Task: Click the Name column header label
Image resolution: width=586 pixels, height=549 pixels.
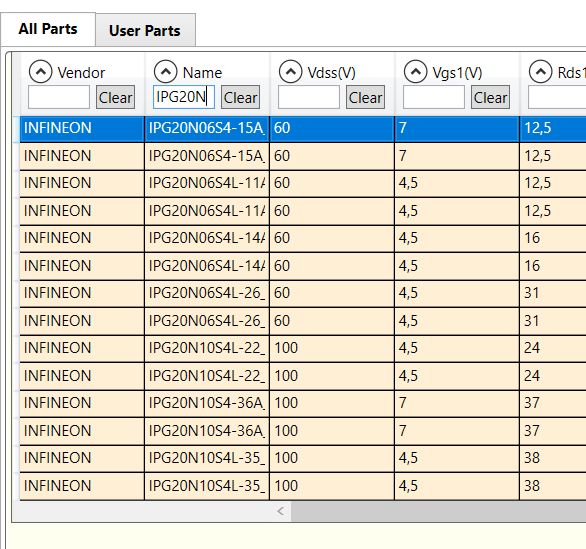Action: 202,73
